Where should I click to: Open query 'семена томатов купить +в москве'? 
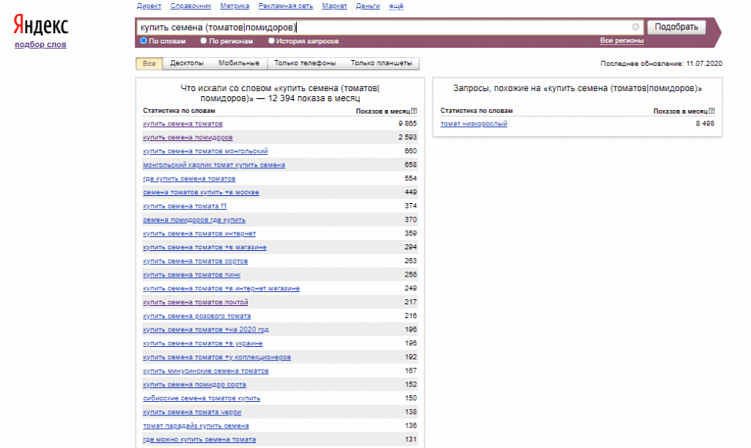pyautogui.click(x=201, y=192)
